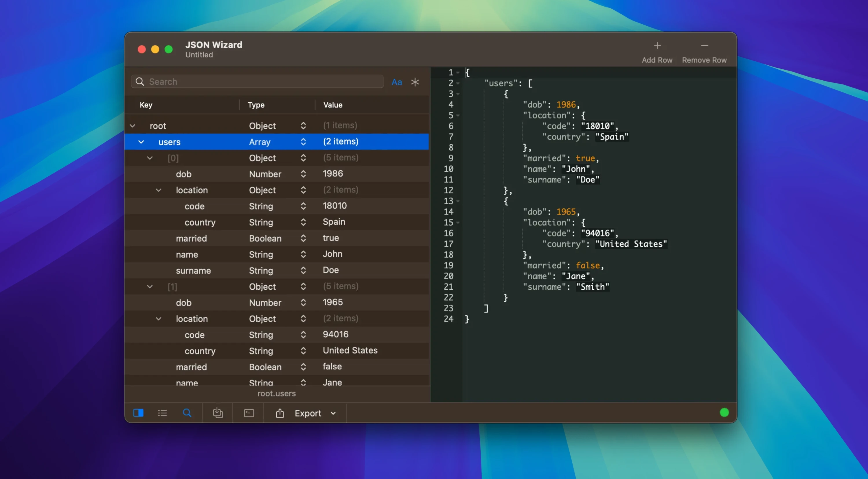Open the type stepper for married Boolean row
This screenshot has width=868, height=479.
[x=303, y=238]
